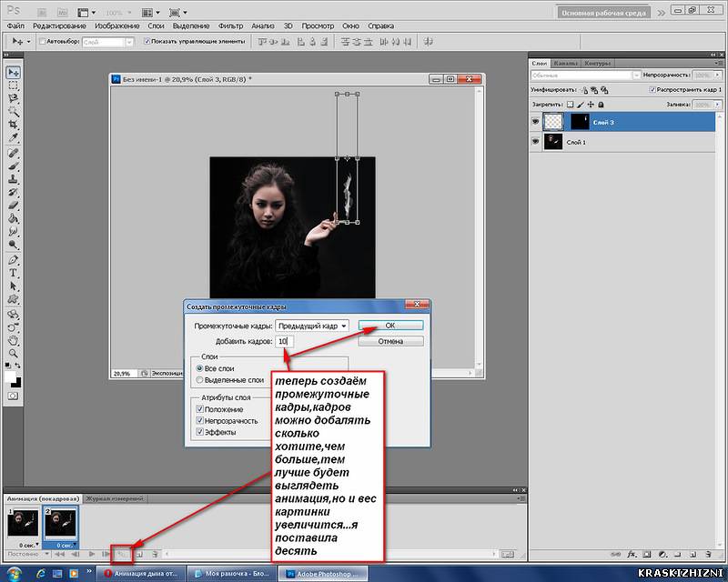The image size is (728, 582).
Task: Select the Path Selection arrow tool
Action: (14, 286)
